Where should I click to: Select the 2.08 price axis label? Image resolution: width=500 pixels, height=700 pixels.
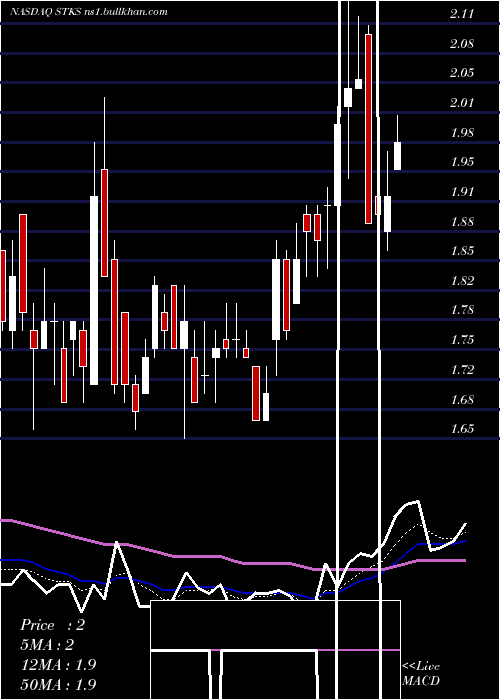point(462,44)
